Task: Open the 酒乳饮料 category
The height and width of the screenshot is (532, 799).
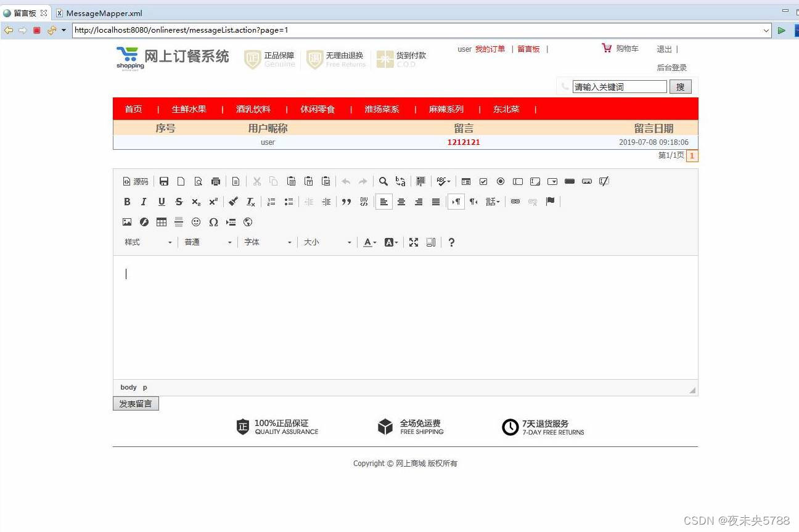Action: tap(253, 109)
